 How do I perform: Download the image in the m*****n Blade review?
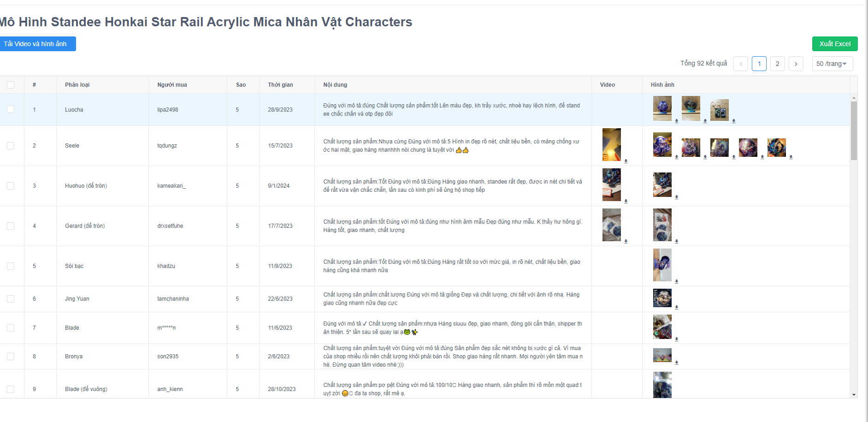pos(677,339)
